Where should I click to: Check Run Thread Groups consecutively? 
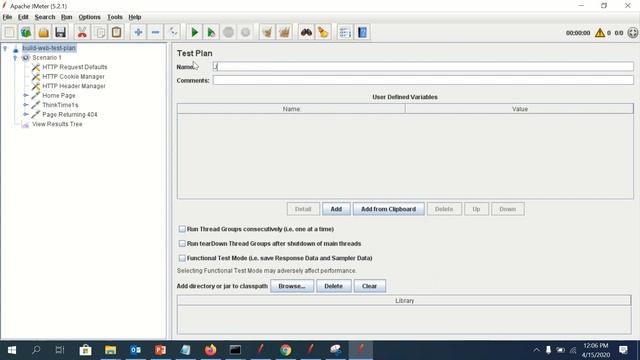point(182,229)
